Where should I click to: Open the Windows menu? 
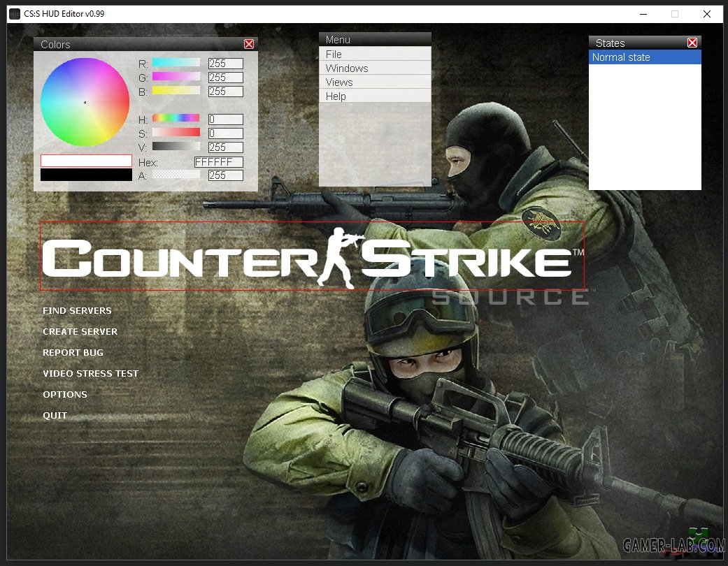(x=375, y=68)
